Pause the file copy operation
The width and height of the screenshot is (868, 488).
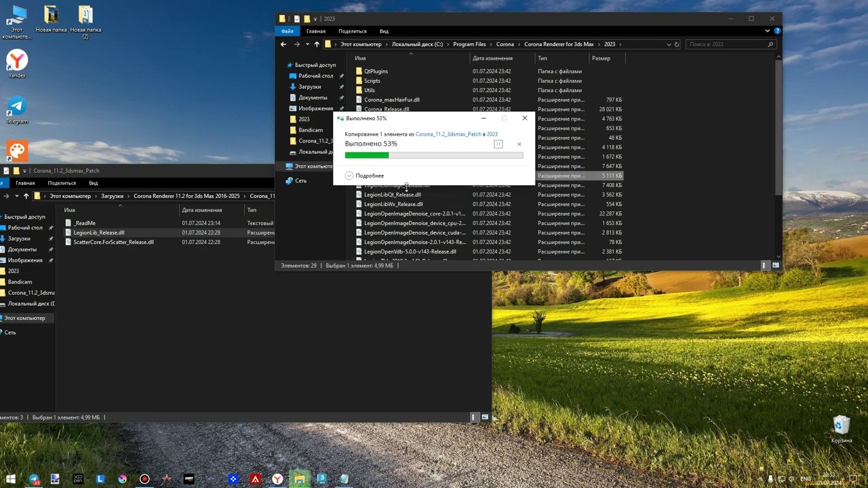[x=498, y=144]
